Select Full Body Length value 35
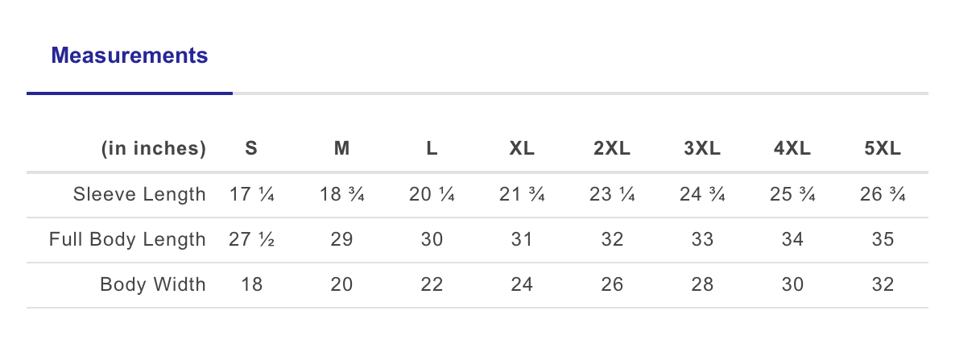Image resolution: width=980 pixels, height=348 pixels. (883, 239)
